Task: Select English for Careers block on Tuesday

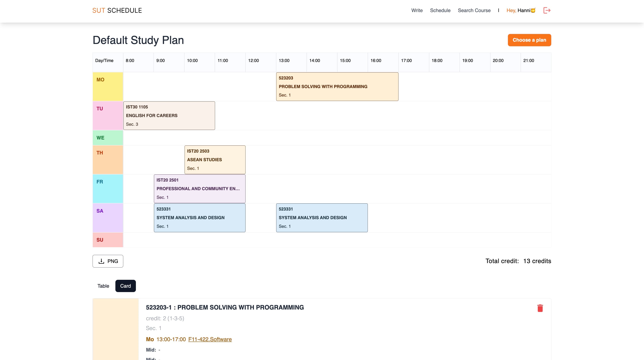Action: pyautogui.click(x=169, y=116)
